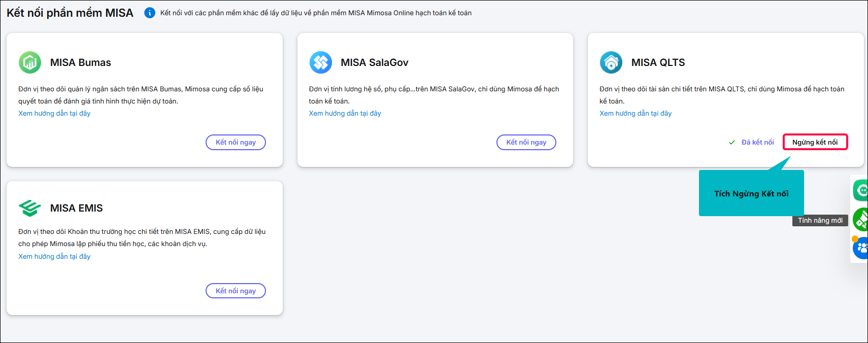The image size is (868, 343).
Task: Click the blue info icon beside title
Action: (x=150, y=13)
